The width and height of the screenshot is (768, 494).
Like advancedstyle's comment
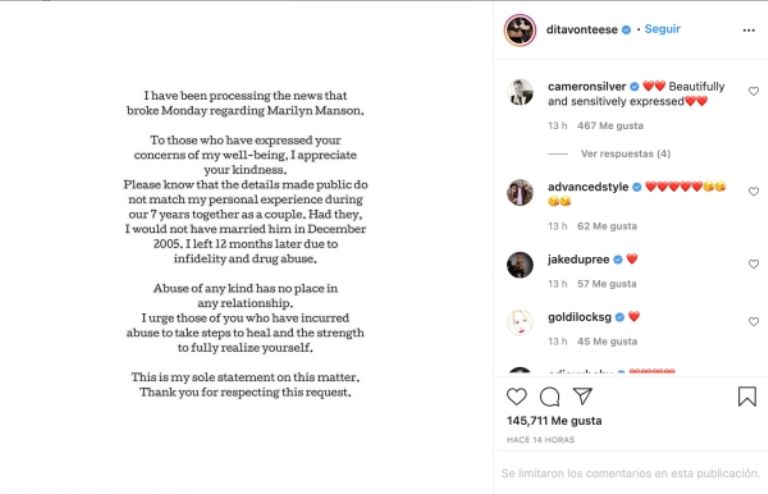753,191
